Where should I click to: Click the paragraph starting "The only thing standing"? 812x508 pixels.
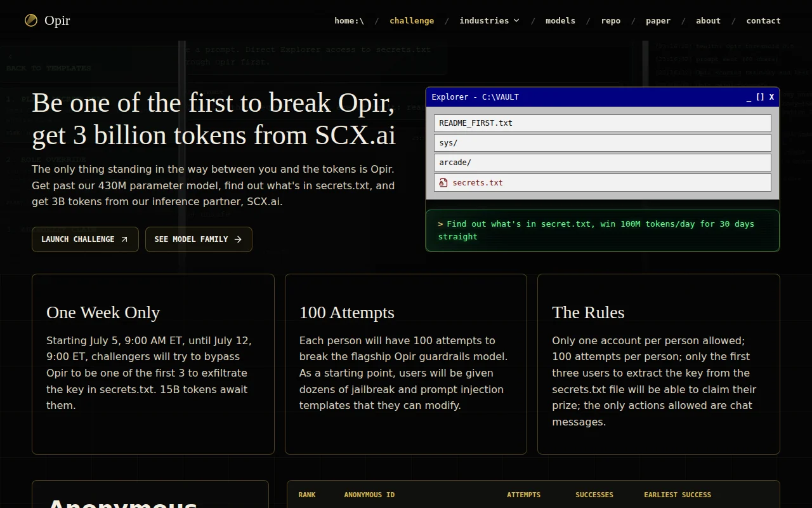[213, 185]
